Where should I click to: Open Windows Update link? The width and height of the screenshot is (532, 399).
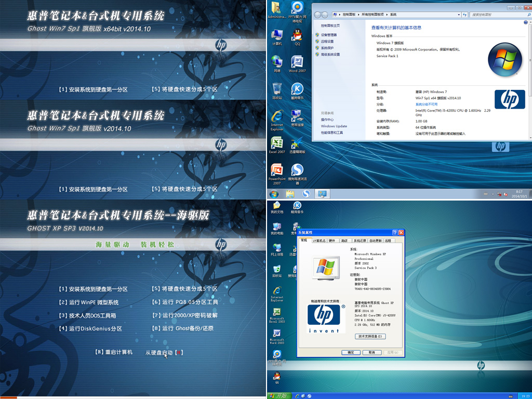coord(334,126)
